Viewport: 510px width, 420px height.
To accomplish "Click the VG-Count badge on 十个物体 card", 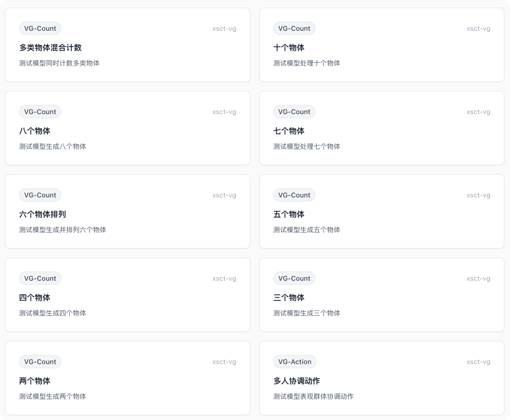I will click(294, 28).
